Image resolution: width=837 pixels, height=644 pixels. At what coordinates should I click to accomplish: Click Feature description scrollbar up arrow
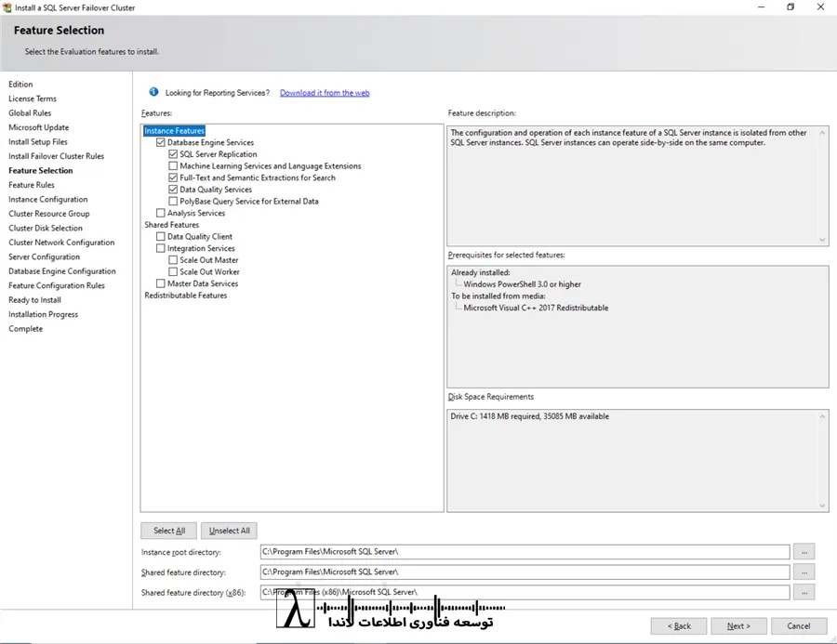point(822,132)
